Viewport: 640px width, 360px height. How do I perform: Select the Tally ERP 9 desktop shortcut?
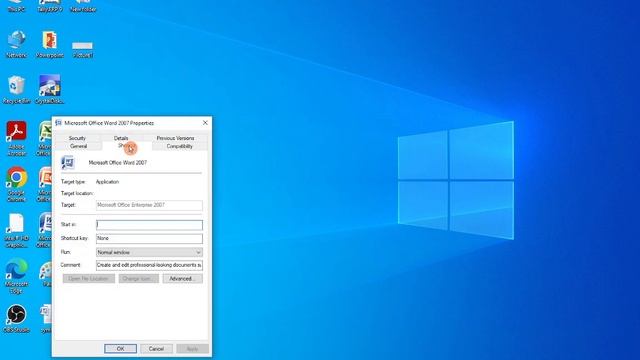[49, 6]
